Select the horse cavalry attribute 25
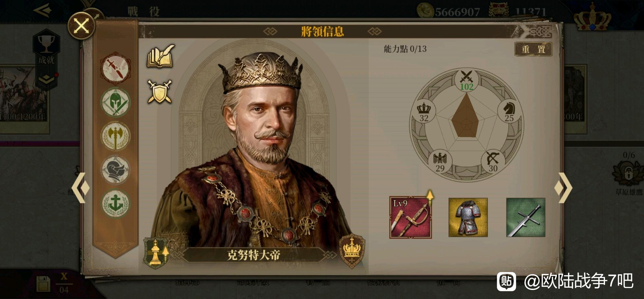The image size is (644, 299). (x=509, y=112)
